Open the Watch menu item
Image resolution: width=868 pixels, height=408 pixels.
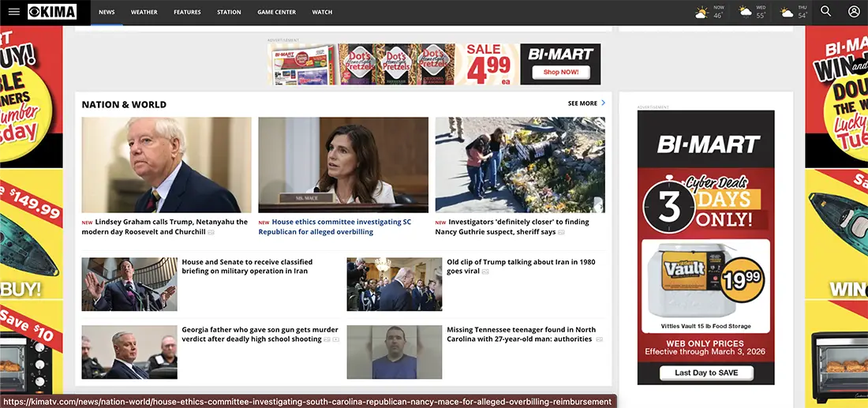click(x=322, y=12)
